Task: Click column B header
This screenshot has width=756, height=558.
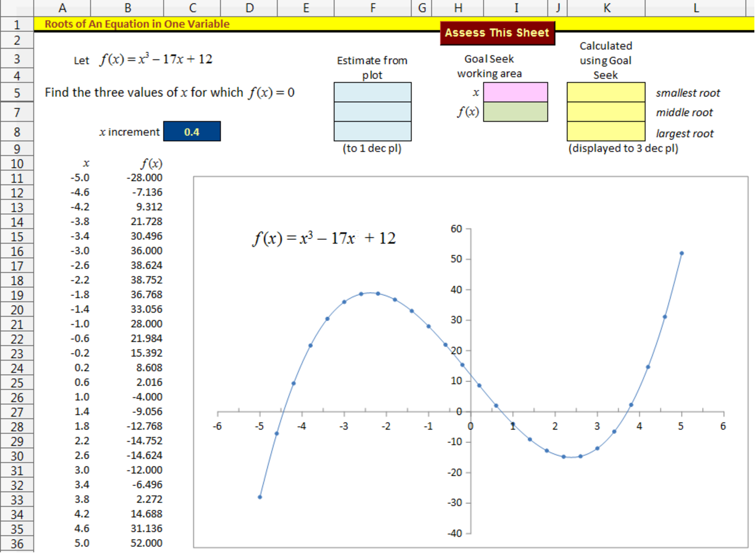Action: coord(127,8)
